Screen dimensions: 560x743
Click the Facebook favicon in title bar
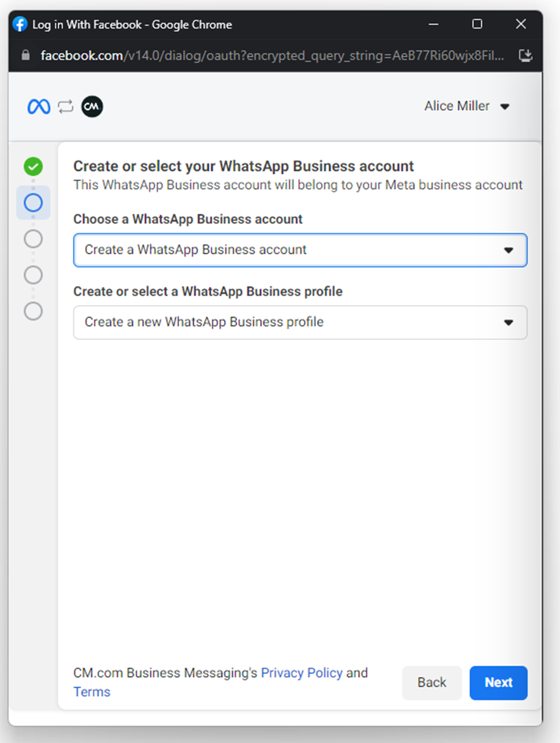pos(20,24)
